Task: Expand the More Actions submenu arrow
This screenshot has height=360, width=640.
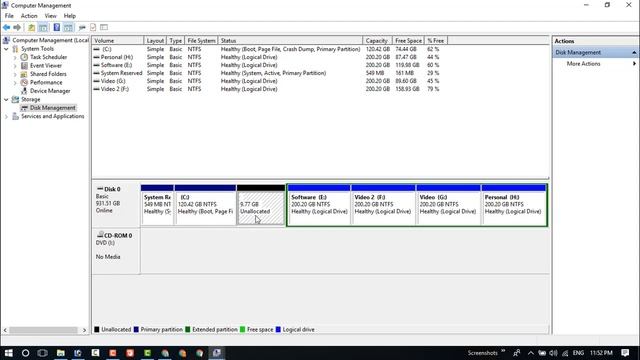Action: [634, 64]
